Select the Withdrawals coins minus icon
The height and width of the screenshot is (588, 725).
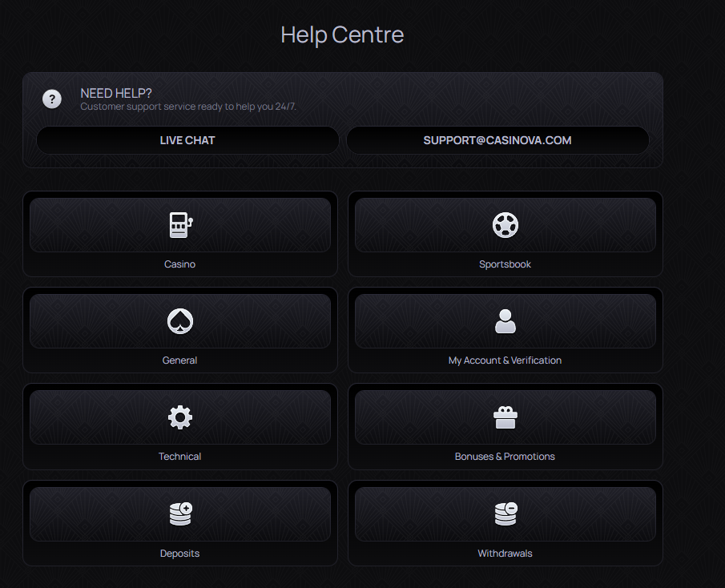pos(505,513)
